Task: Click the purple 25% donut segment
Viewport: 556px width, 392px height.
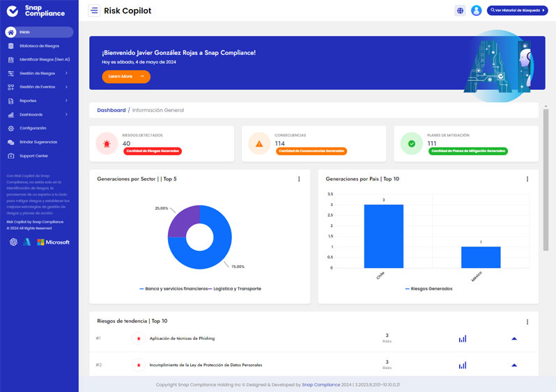Action: click(x=183, y=221)
